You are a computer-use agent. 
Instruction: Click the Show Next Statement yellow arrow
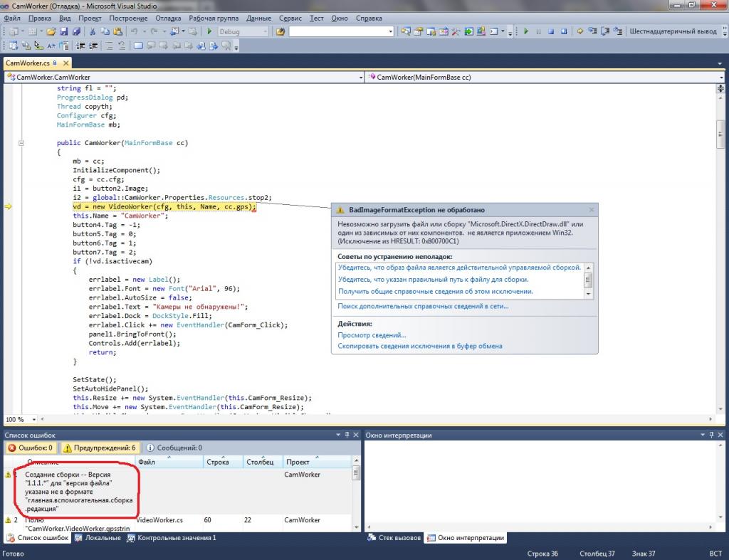coord(580,32)
